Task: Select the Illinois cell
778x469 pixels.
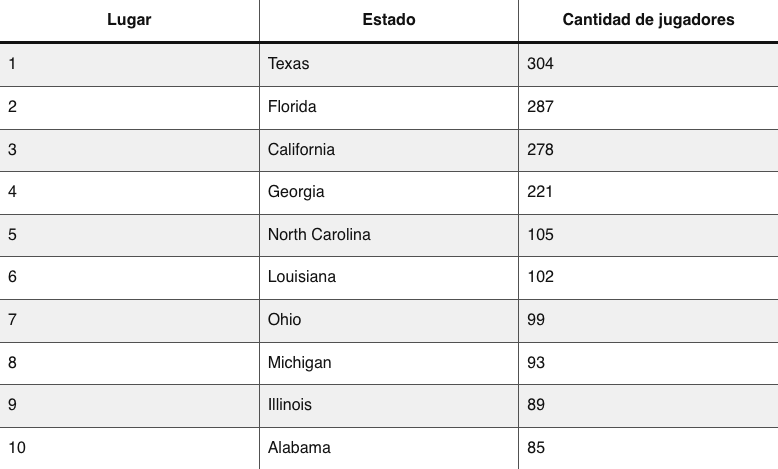Action: coord(389,406)
